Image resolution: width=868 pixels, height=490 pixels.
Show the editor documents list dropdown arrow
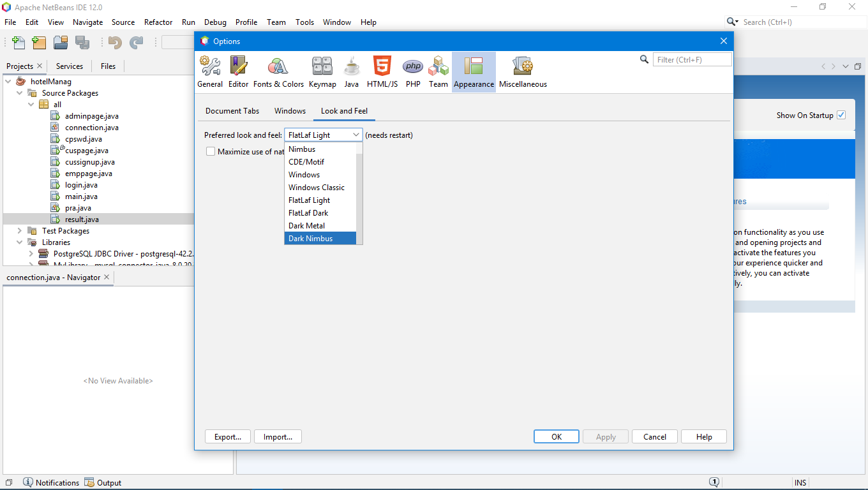(x=846, y=66)
